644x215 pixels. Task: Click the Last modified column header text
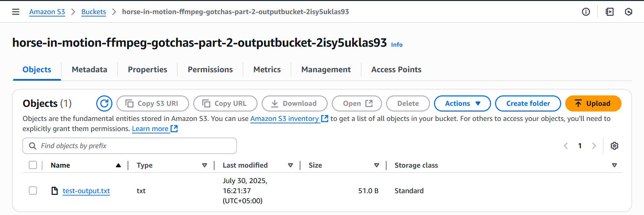coord(245,165)
